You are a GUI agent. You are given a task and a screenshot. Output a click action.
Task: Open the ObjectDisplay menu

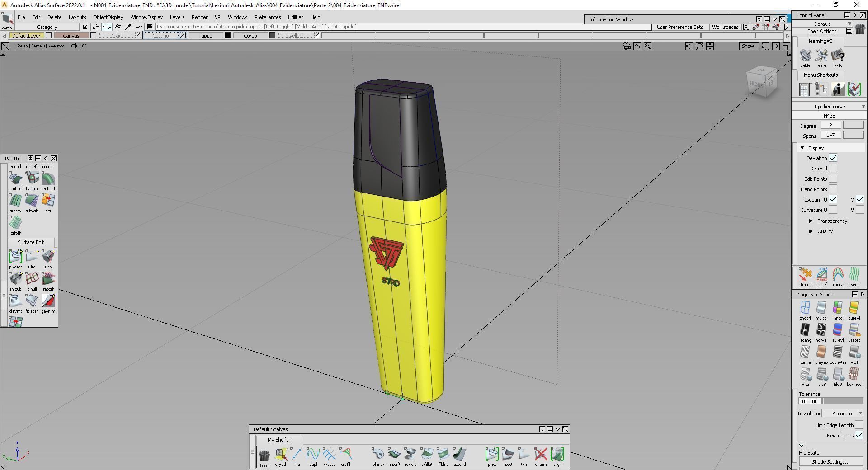point(108,17)
